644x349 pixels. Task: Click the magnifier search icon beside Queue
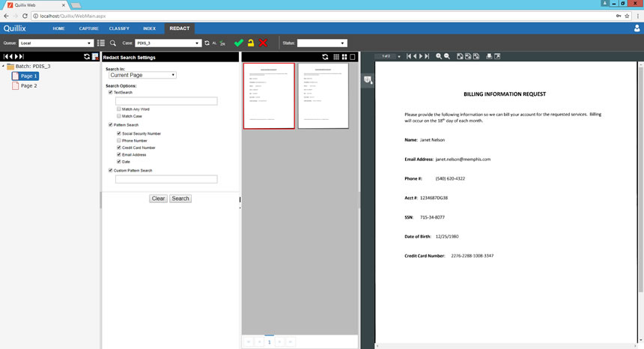tap(113, 43)
